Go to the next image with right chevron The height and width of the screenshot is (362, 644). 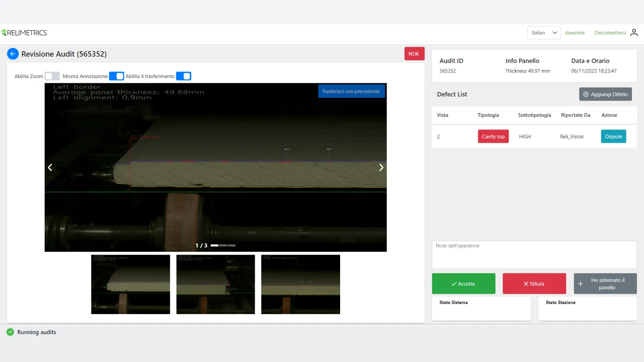(381, 167)
